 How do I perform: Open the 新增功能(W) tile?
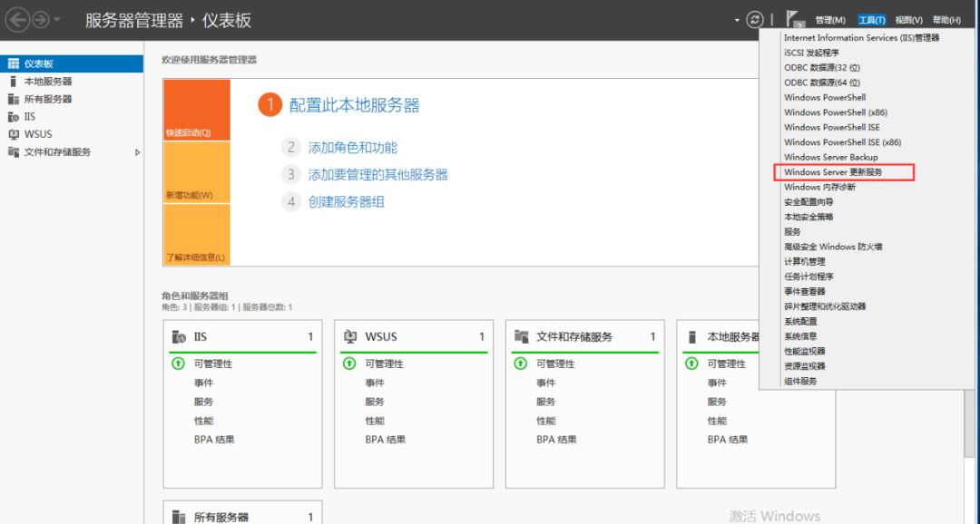click(196, 172)
